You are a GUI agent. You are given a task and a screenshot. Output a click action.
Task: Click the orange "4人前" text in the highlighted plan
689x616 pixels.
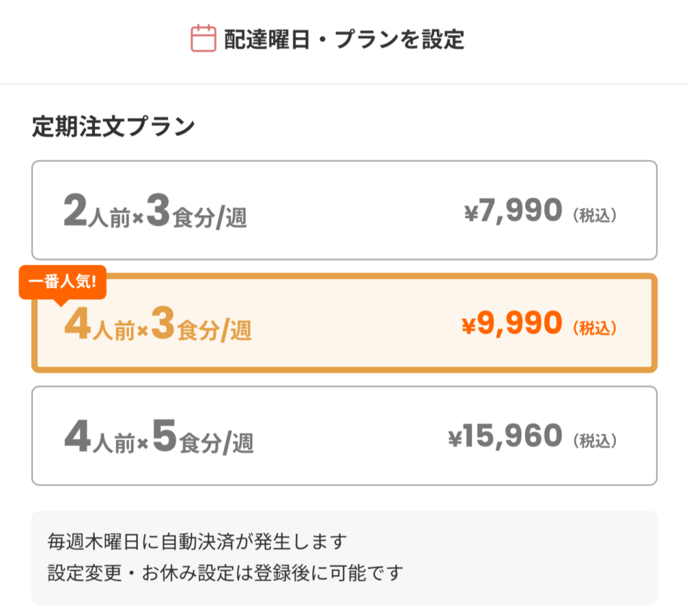pos(98,327)
